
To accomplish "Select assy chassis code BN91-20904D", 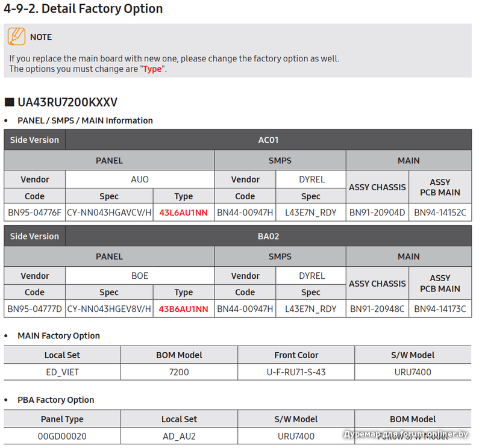I will click(x=377, y=213).
